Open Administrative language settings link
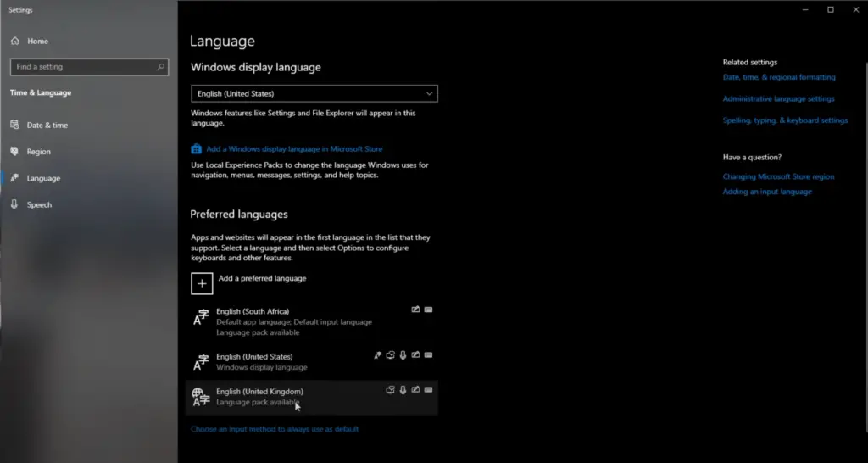868x463 pixels. 778,98
